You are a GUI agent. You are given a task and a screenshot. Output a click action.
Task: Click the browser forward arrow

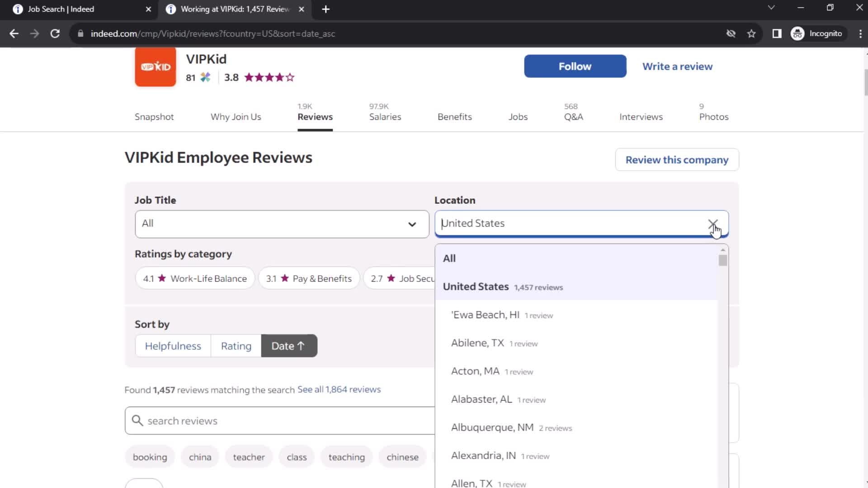(34, 33)
